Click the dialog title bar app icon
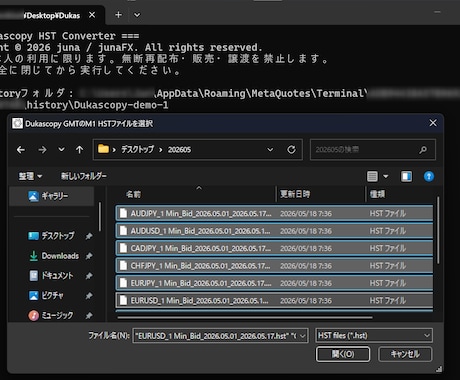Screen dimensions: 460x380 point(17,123)
